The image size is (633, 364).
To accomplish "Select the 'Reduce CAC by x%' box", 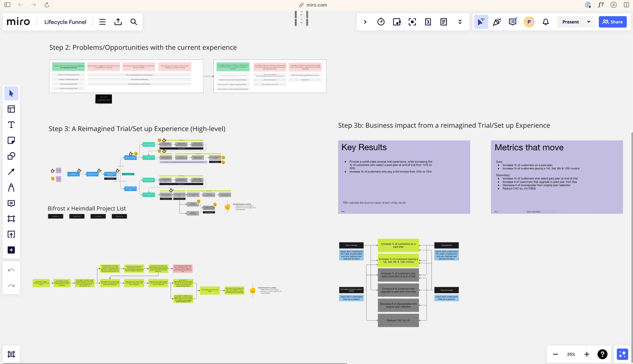I will pos(398,320).
